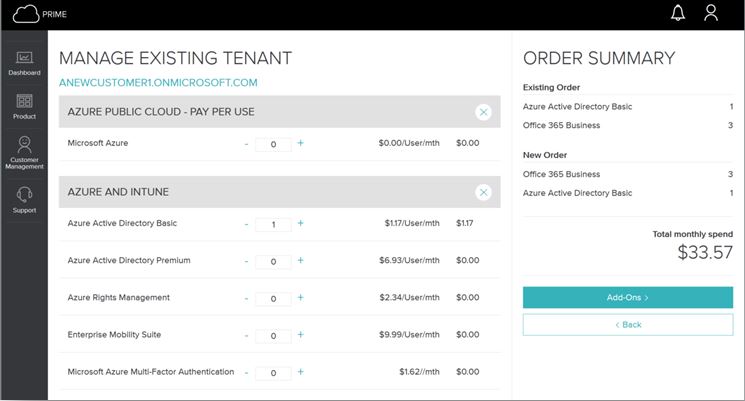This screenshot has height=401, width=745.
Task: Collapse the Azure Public Cloud section
Action: 484,112
